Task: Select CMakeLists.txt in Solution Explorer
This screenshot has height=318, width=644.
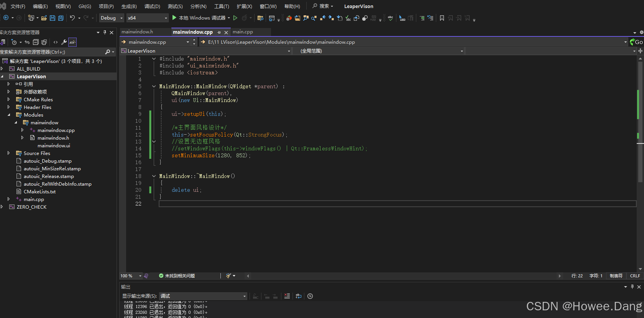Action: (39, 191)
